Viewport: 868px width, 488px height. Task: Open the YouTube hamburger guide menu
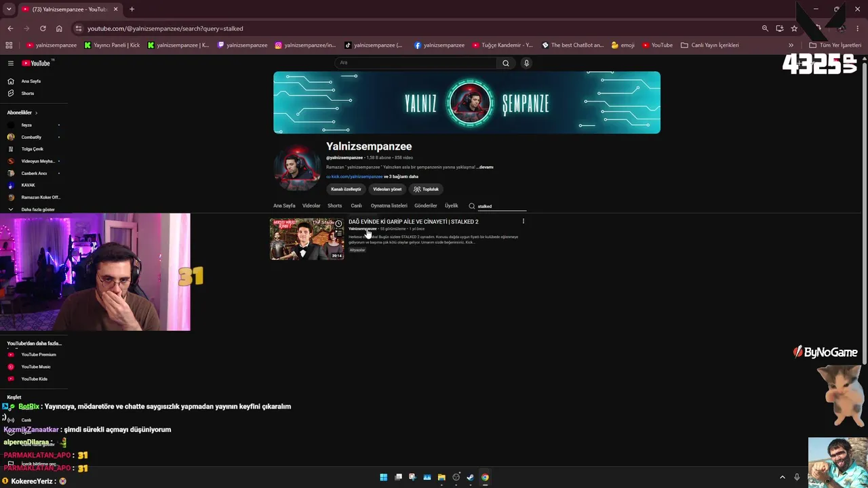click(x=11, y=63)
